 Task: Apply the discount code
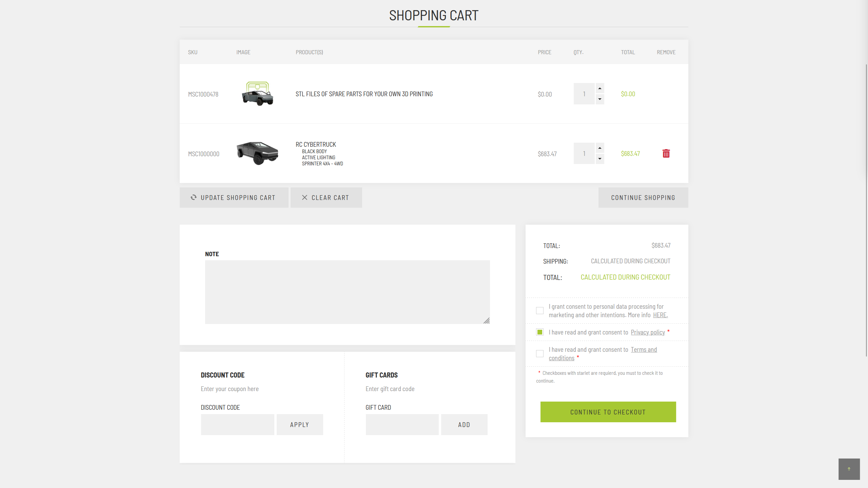[300, 425]
